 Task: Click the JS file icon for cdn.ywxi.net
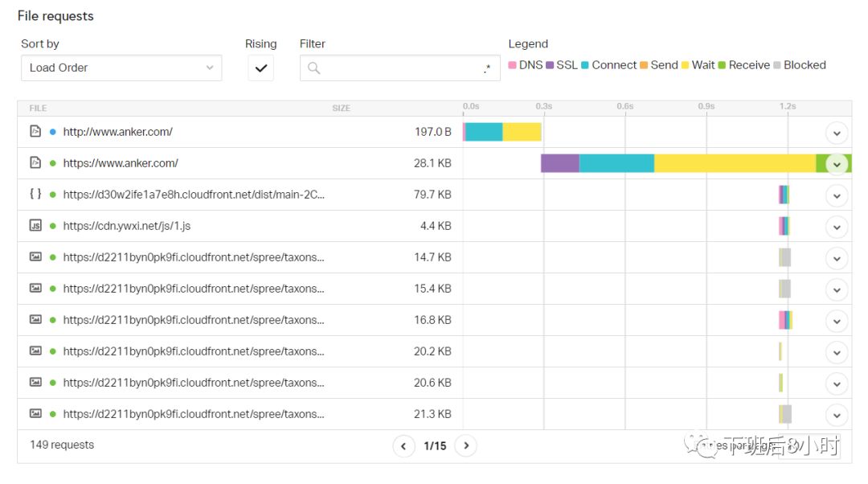click(35, 226)
